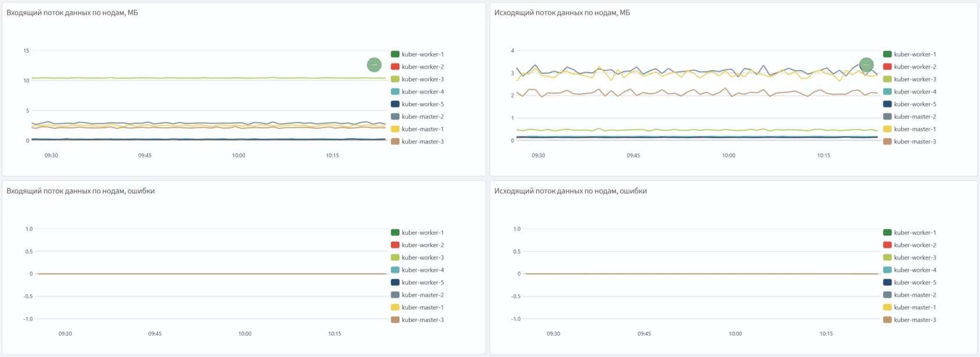
Task: Hide kuber-master-1 label in outgoing errors legend
Action: pos(915,307)
